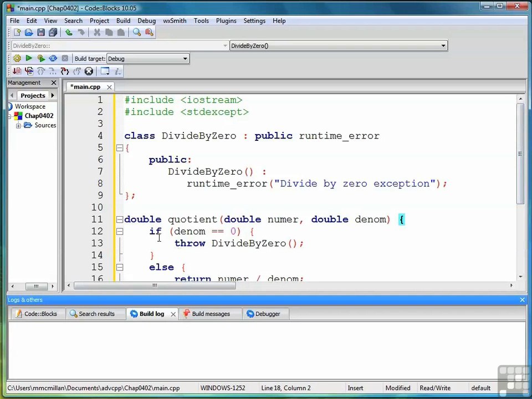Image resolution: width=532 pixels, height=399 pixels.
Task: Select the Chap0402 project in the tree
Action: click(x=39, y=116)
